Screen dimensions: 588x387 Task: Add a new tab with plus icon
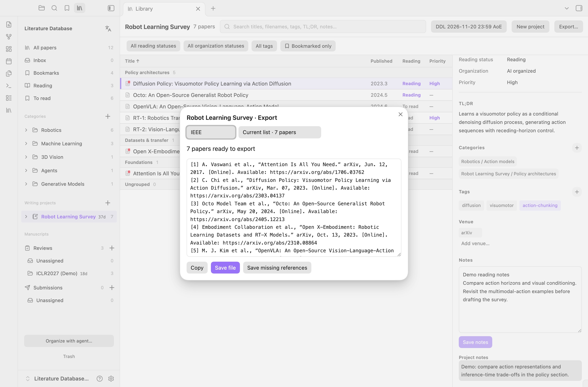[x=213, y=8]
